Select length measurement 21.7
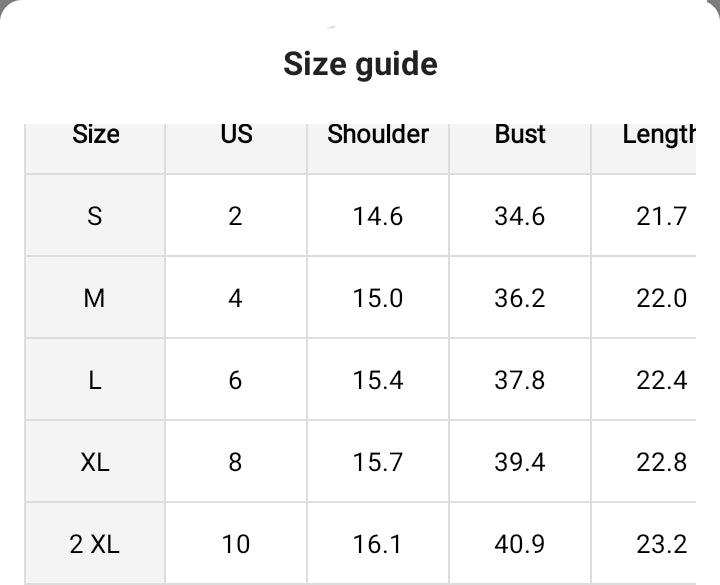 661,216
